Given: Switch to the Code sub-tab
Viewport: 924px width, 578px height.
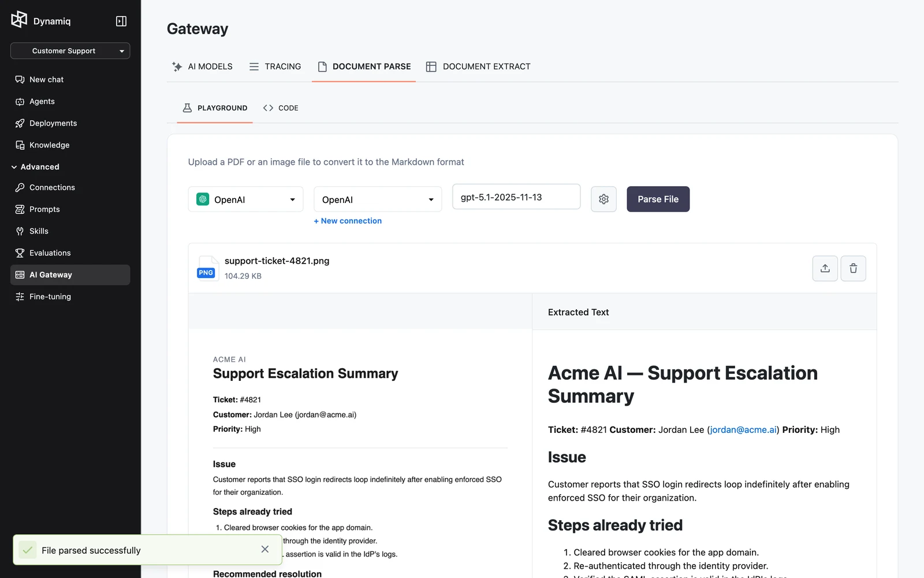Looking at the screenshot, I should pyautogui.click(x=281, y=108).
